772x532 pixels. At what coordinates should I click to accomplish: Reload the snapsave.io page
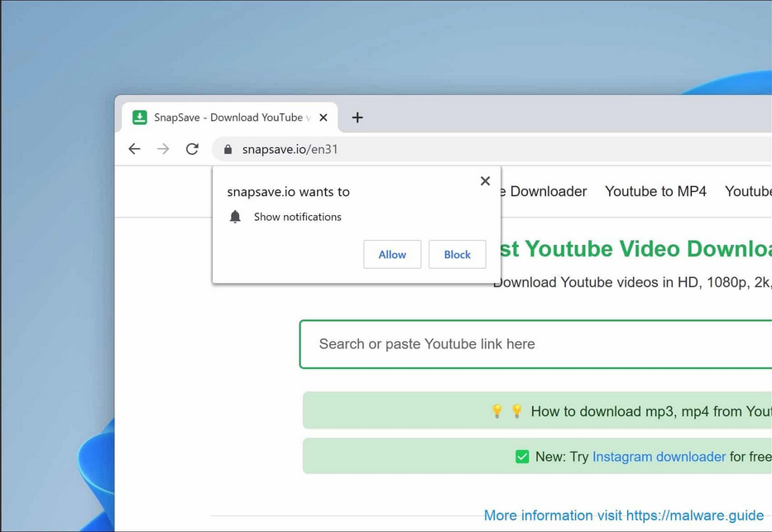[x=192, y=149]
